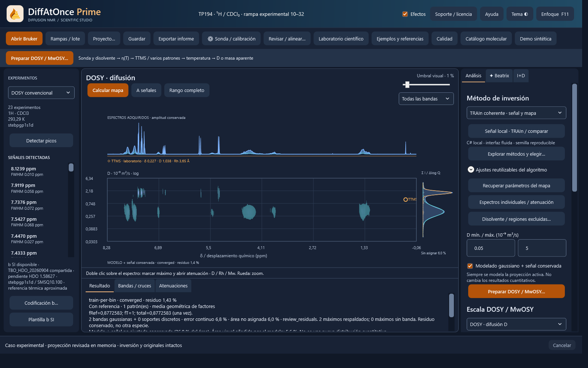
Task: Select the 7.4470 ppm detected signal
Action: point(37,238)
